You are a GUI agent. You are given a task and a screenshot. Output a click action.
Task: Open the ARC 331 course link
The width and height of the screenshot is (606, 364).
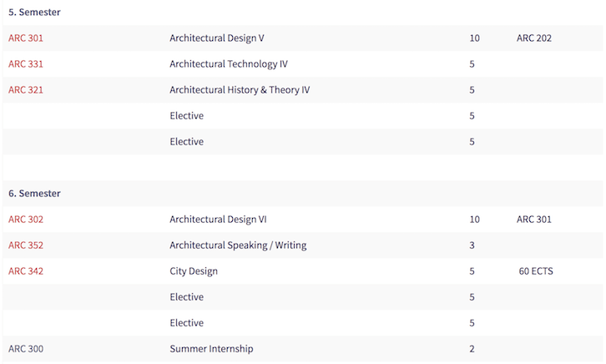tap(26, 64)
